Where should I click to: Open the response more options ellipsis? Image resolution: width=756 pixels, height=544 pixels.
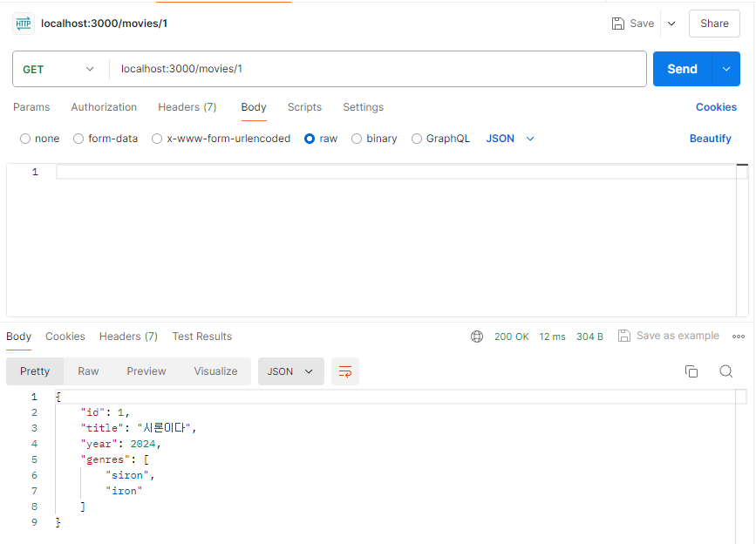(x=739, y=337)
